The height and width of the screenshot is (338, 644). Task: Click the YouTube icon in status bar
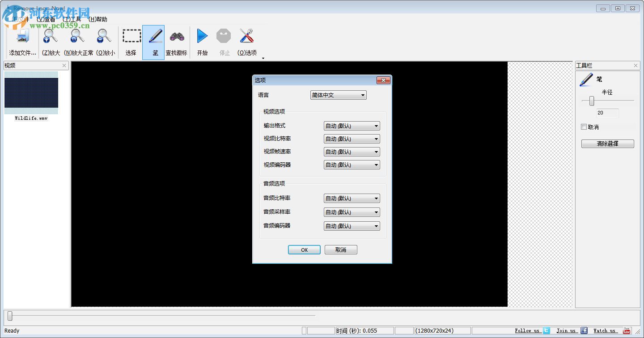coord(627,330)
